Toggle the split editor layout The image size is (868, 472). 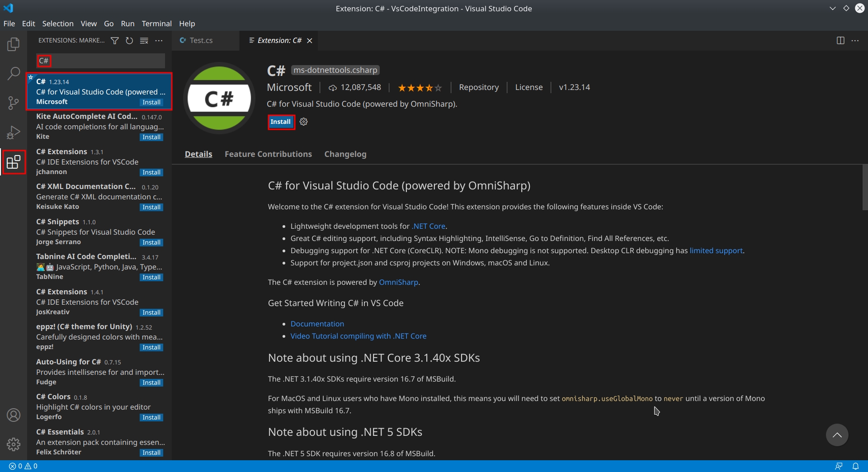click(x=841, y=40)
